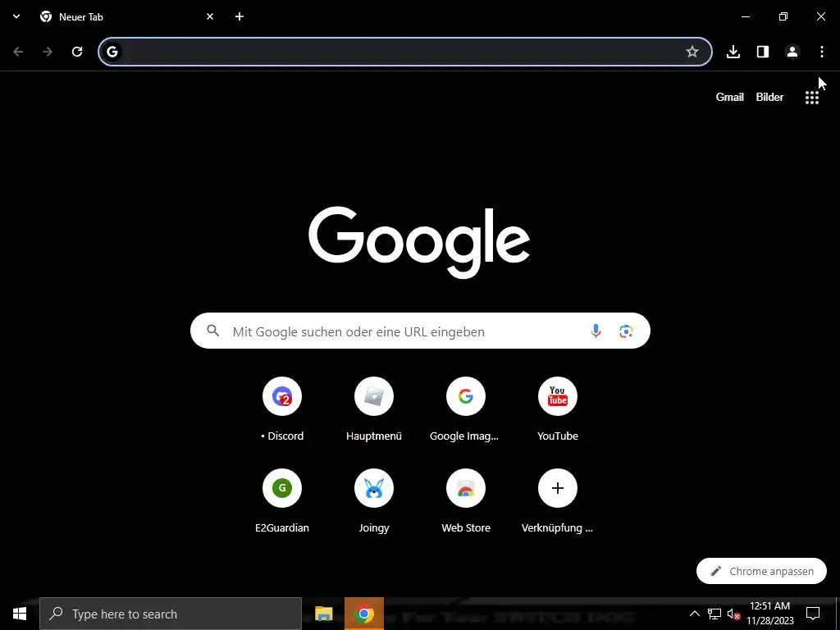Image resolution: width=840 pixels, height=630 pixels.
Task: Open the notification center icon
Action: (x=813, y=614)
